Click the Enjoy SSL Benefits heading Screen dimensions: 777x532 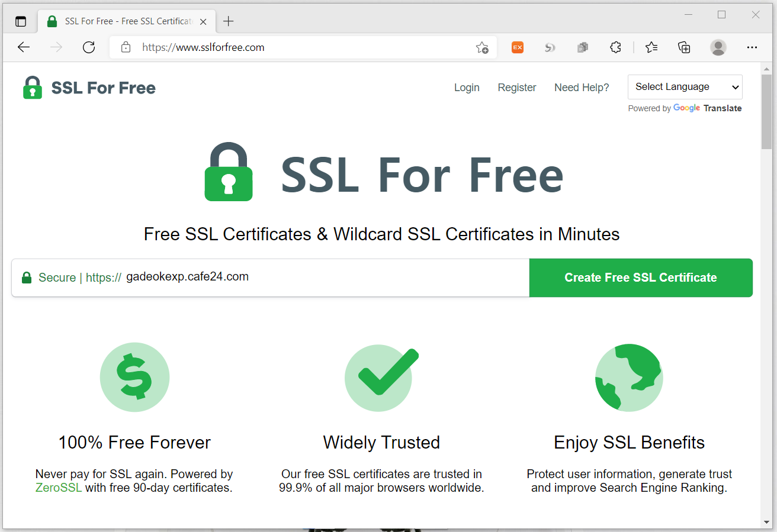(x=629, y=443)
